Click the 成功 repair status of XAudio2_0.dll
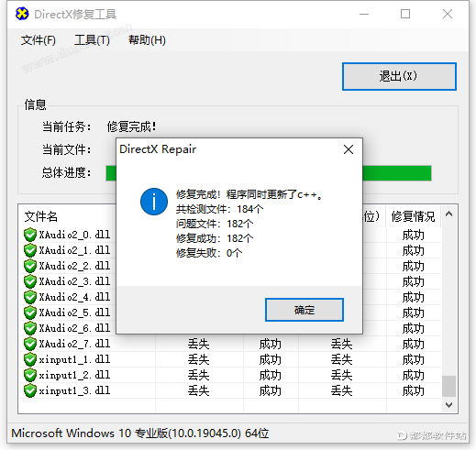Image resolution: width=476 pixels, height=450 pixels. tap(413, 236)
